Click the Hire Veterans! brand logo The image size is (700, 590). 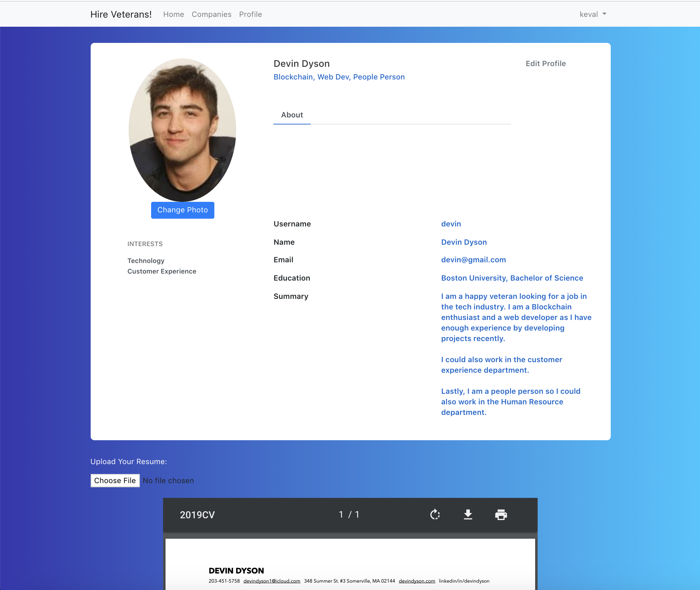[121, 14]
